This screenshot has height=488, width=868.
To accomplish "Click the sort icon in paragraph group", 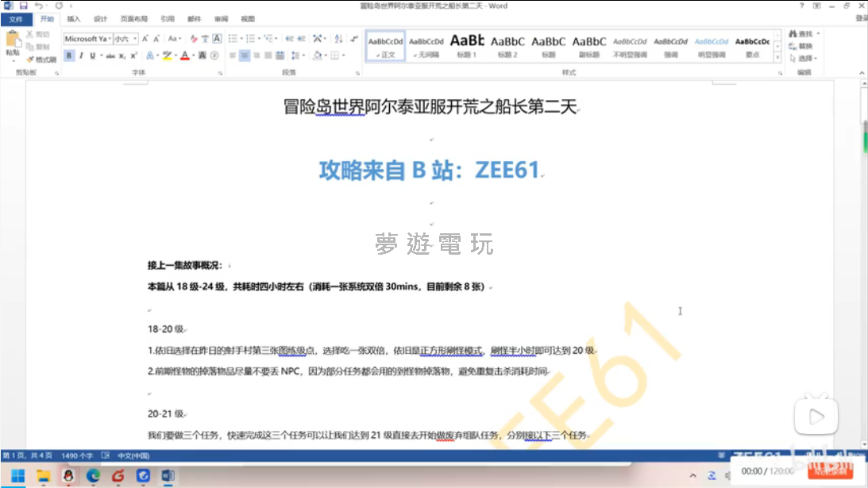I will coord(339,38).
